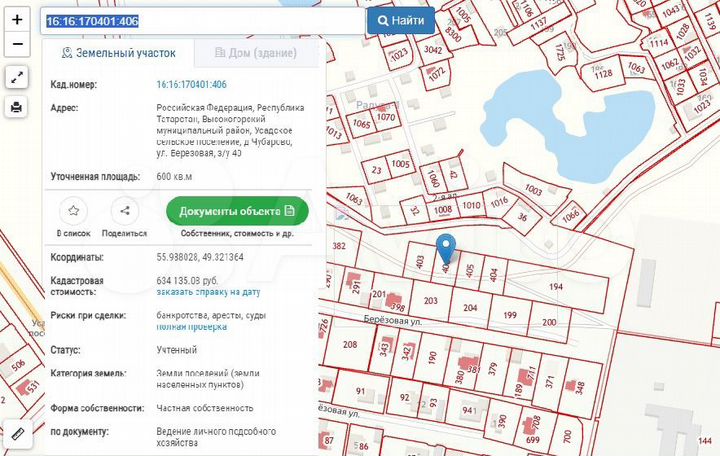The image size is (720, 456).
Task: Open cadastral number link 16:16:170401:406
Action: (x=191, y=85)
